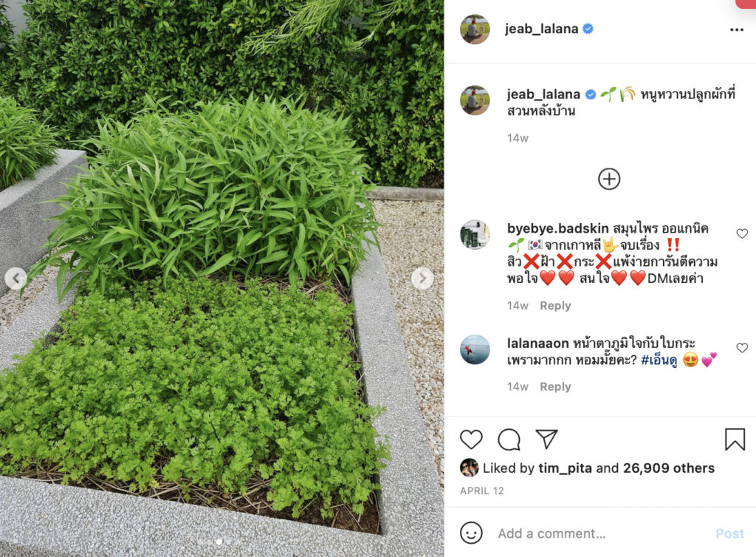The width and height of the screenshot is (756, 557).
Task: Go to next photo with right arrow
Action: pos(422,278)
